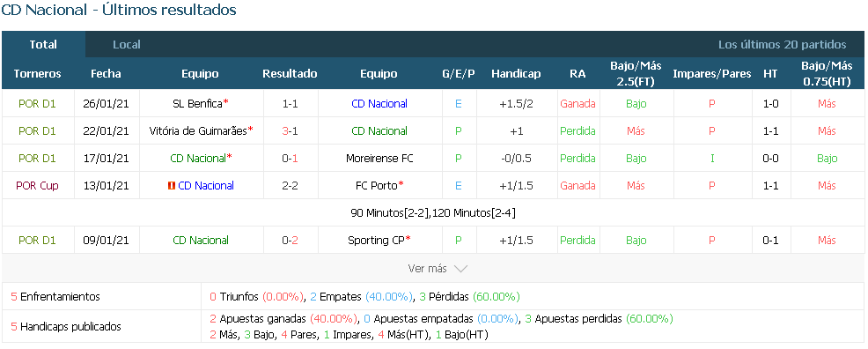
Task: Open Los últimos 20 partidos selector
Action: [x=783, y=45]
